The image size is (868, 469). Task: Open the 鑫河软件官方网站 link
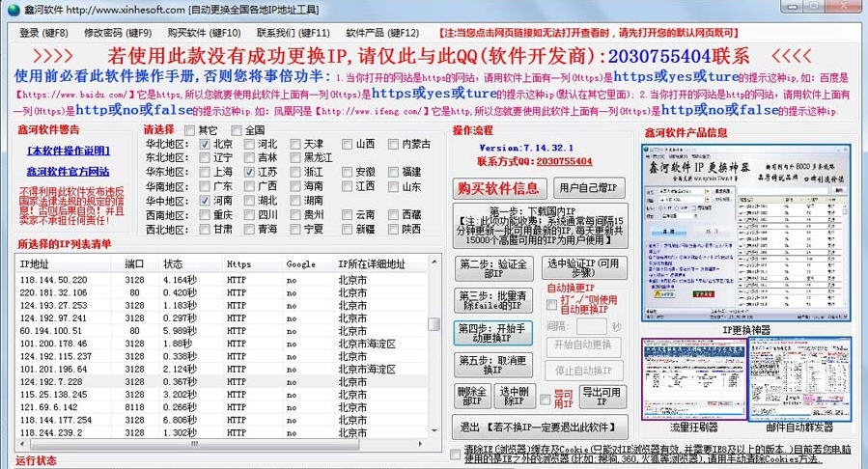pos(69,172)
